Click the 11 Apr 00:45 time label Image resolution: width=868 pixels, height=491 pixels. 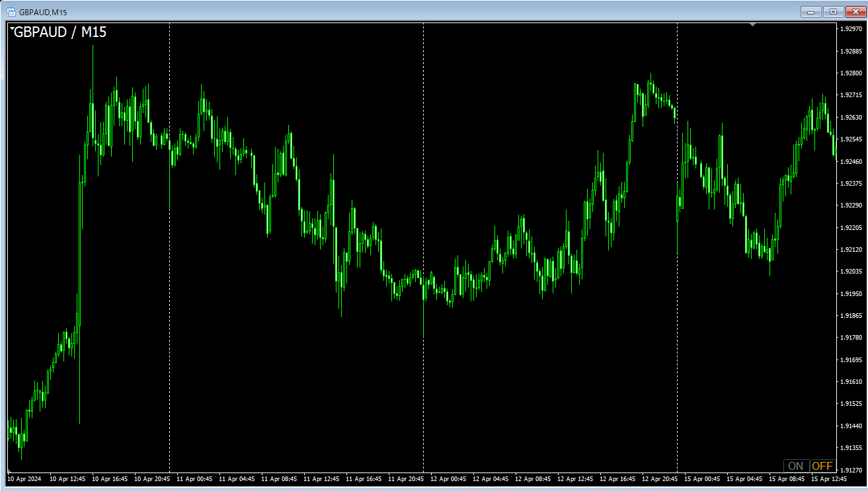(x=194, y=478)
